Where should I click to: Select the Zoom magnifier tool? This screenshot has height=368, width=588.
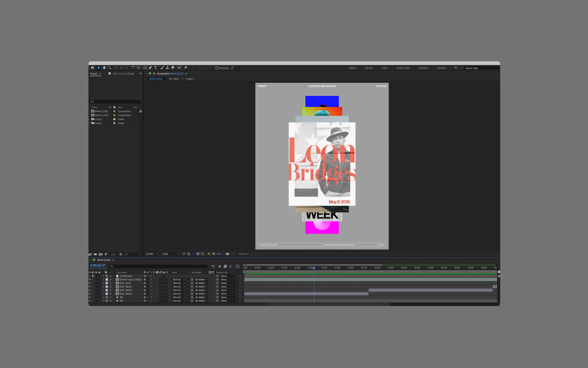[109, 68]
